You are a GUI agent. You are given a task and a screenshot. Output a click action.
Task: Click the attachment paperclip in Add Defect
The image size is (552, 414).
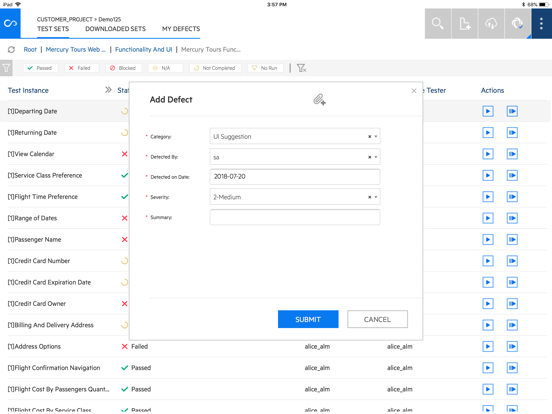tap(319, 100)
